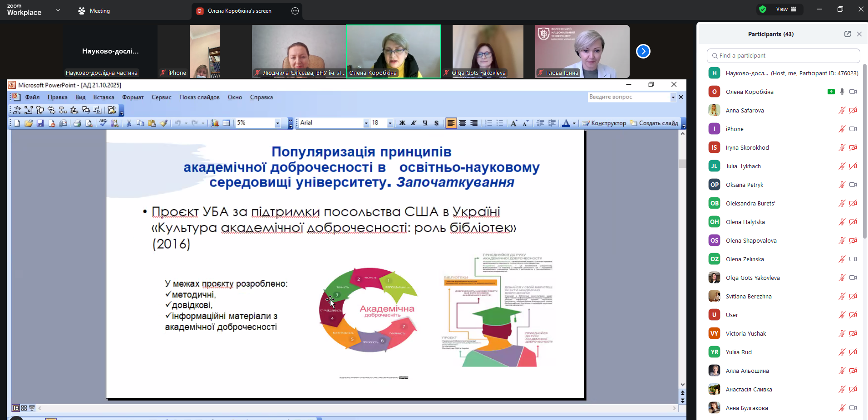
Task: Expand the Zoom Workplace dropdown chevron
Action: [58, 10]
